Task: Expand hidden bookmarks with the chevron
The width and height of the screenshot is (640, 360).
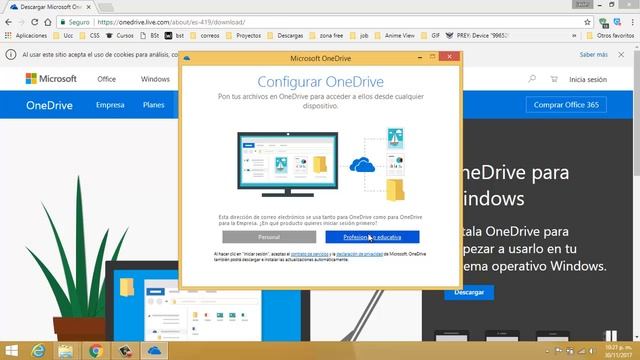Action: [574, 36]
